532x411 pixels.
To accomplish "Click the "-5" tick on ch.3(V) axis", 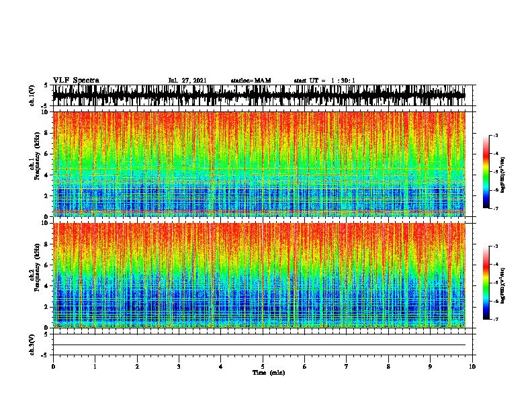I will [44, 355].
